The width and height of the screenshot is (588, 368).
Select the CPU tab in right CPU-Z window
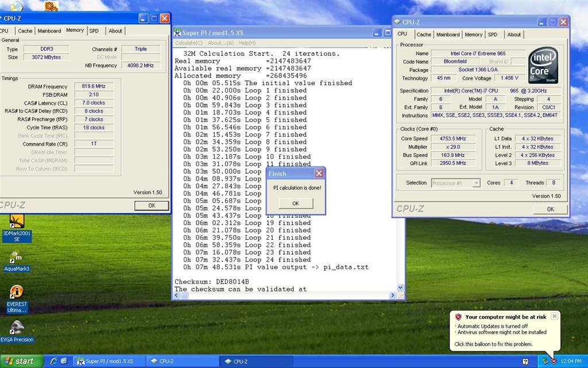[x=402, y=33]
